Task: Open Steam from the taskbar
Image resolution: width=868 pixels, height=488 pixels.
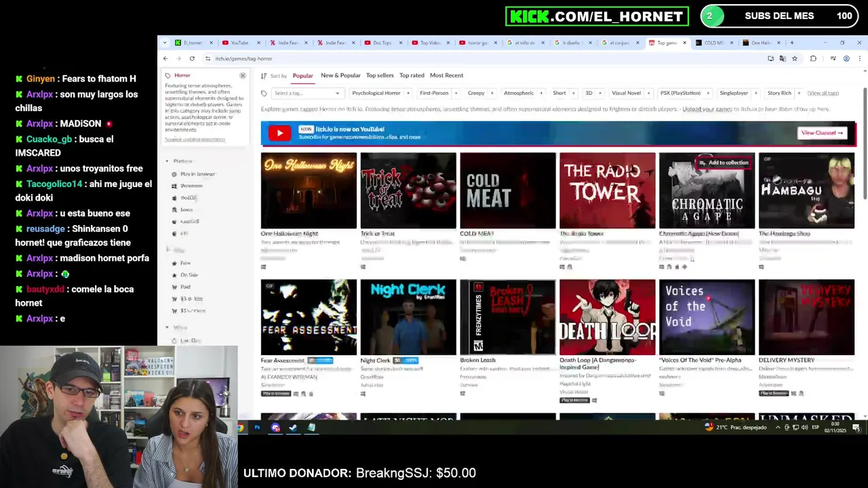Action: [293, 428]
